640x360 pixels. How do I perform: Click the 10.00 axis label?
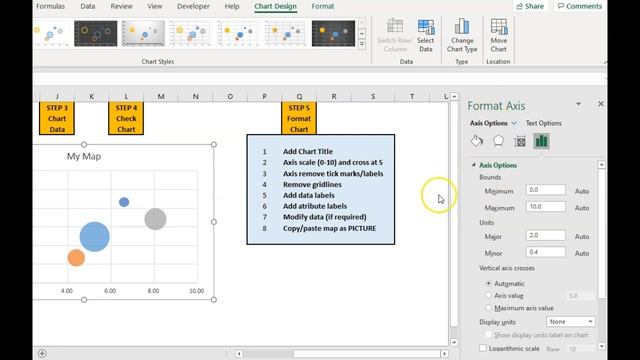(x=196, y=291)
